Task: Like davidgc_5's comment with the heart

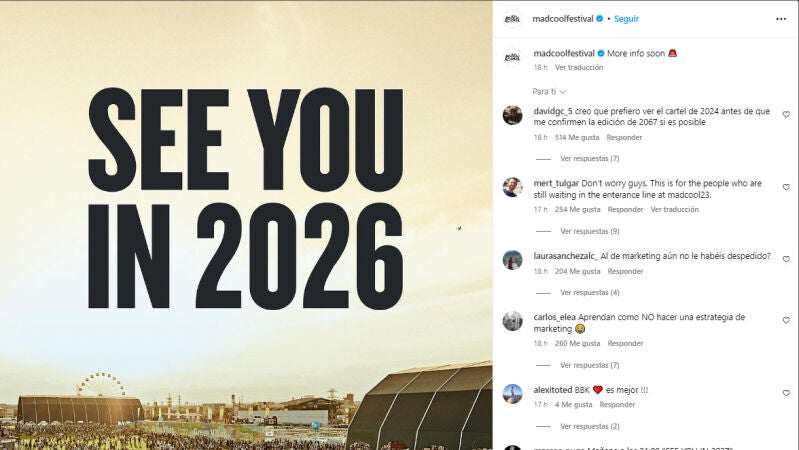Action: [x=786, y=114]
